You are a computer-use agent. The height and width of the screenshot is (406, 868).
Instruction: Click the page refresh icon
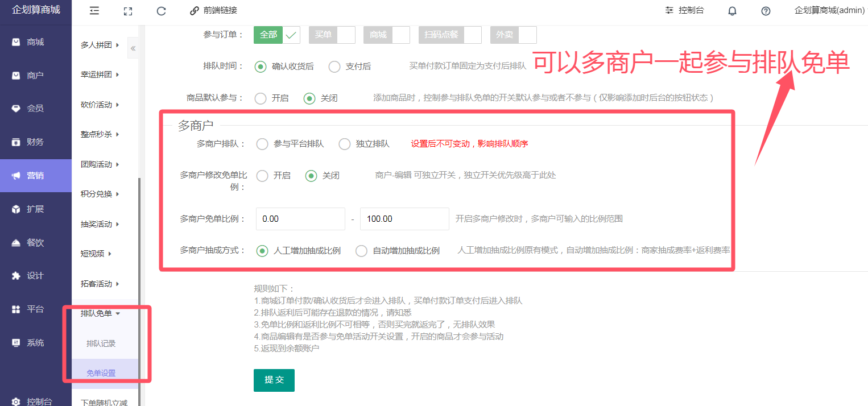coord(161,11)
